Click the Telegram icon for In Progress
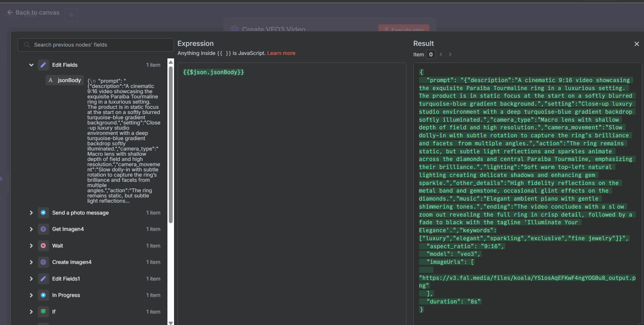This screenshot has height=325, width=644. click(x=43, y=295)
